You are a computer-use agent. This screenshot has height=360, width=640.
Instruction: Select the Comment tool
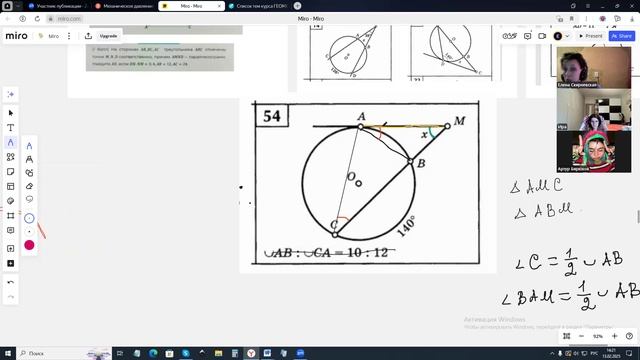11,230
